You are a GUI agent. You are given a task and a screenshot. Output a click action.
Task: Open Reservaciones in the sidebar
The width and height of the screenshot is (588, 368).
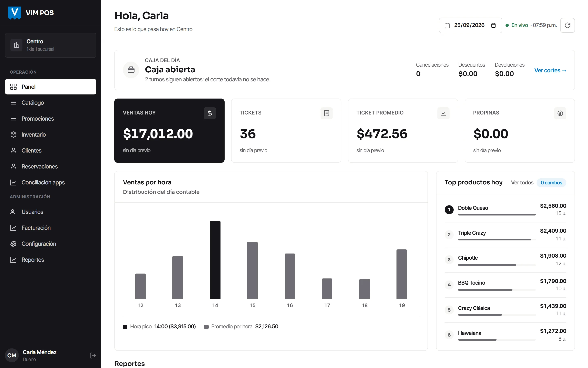pyautogui.click(x=51, y=166)
